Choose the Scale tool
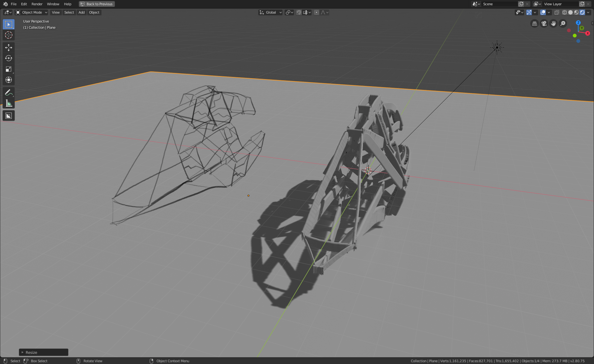The height and width of the screenshot is (364, 594). click(8, 69)
